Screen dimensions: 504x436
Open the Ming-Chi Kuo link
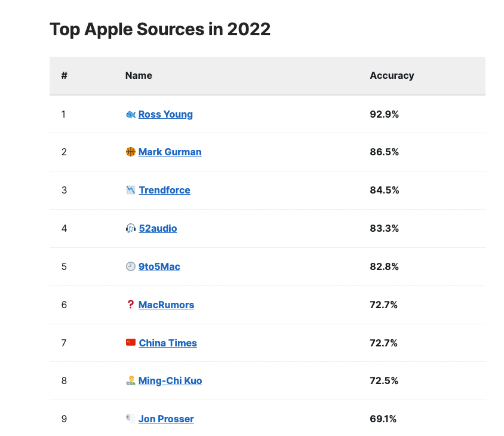click(x=170, y=380)
